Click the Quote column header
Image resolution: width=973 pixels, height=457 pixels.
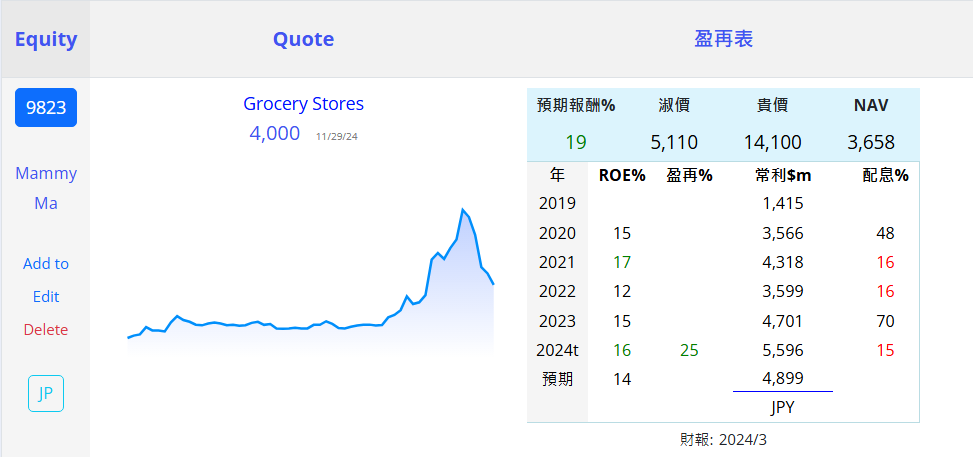[303, 39]
